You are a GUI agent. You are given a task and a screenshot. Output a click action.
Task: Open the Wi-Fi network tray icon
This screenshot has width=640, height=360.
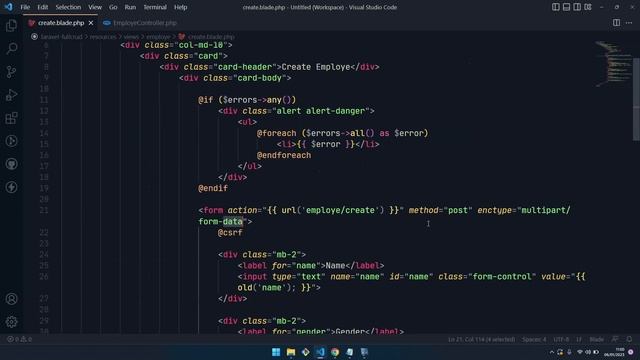click(580, 352)
